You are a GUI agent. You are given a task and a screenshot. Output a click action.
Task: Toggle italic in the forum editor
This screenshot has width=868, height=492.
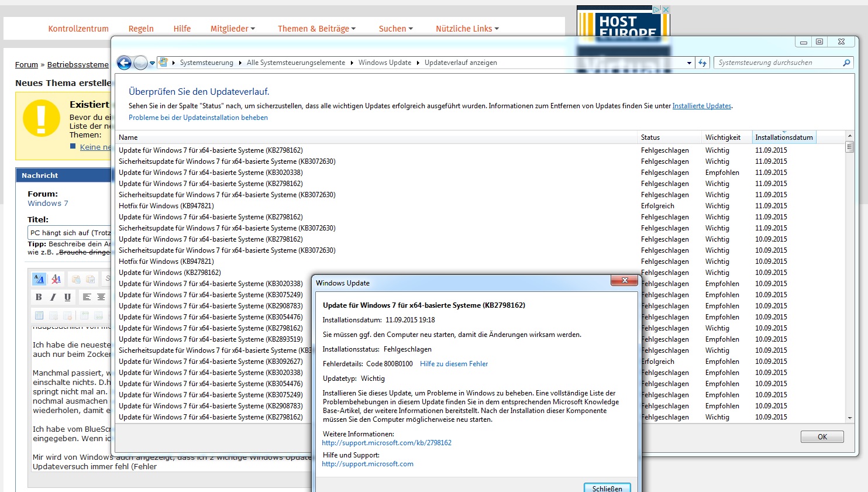(53, 297)
